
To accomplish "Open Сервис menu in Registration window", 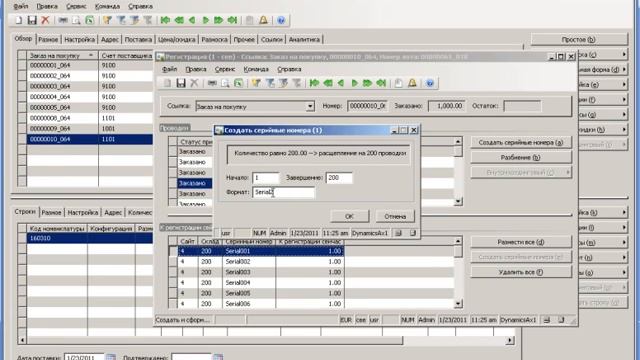I will coord(224,69).
